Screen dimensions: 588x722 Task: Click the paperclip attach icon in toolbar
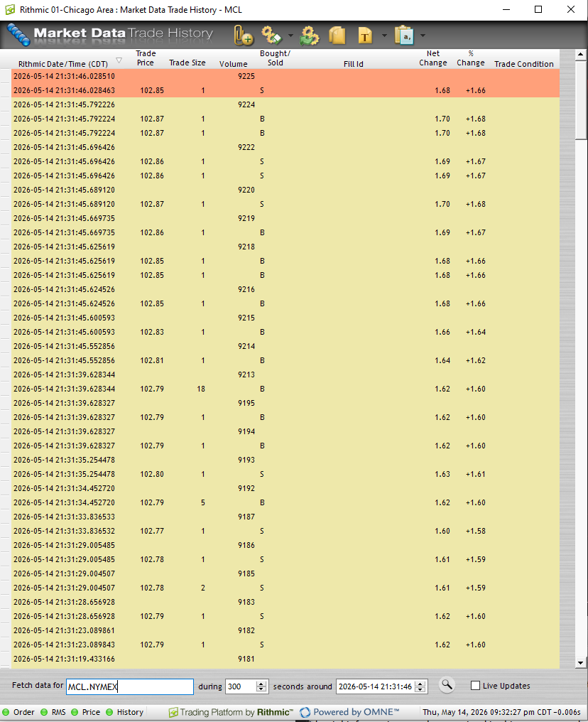click(x=243, y=36)
